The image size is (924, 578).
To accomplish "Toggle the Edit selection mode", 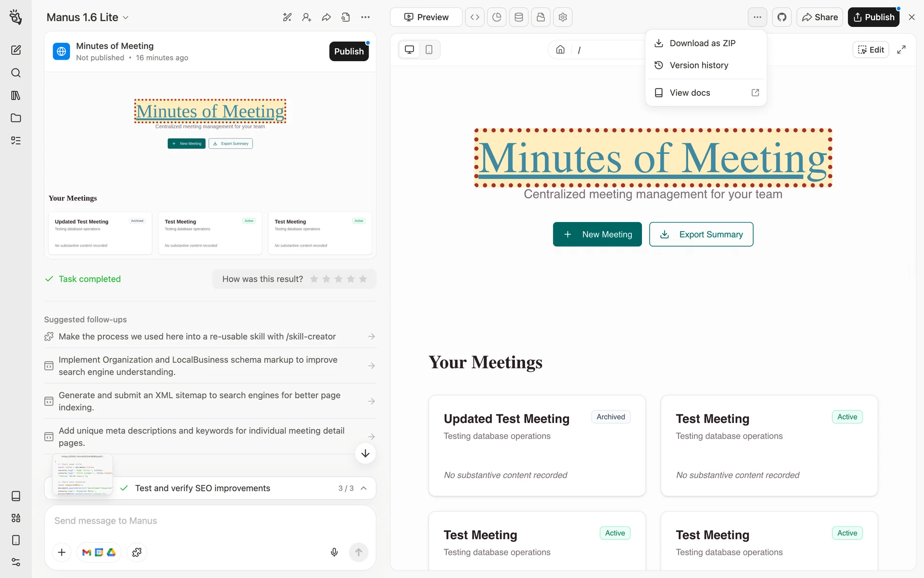I will [x=871, y=50].
